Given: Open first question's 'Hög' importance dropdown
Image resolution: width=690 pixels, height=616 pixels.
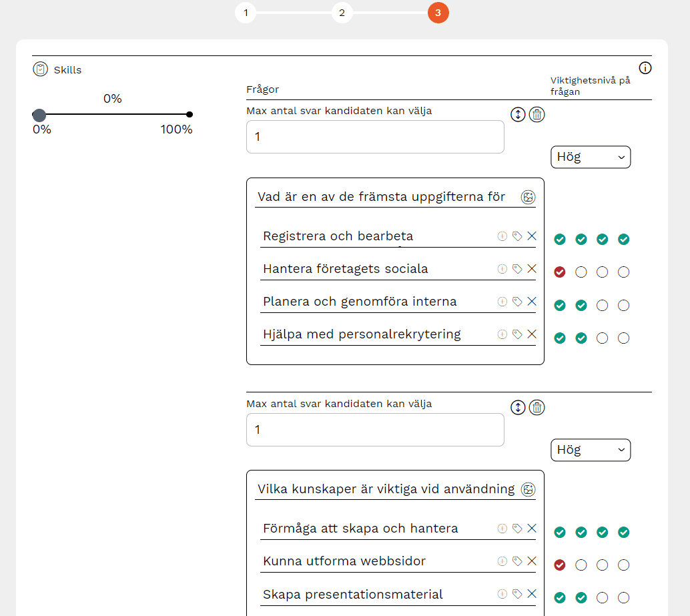Looking at the screenshot, I should [x=590, y=157].
